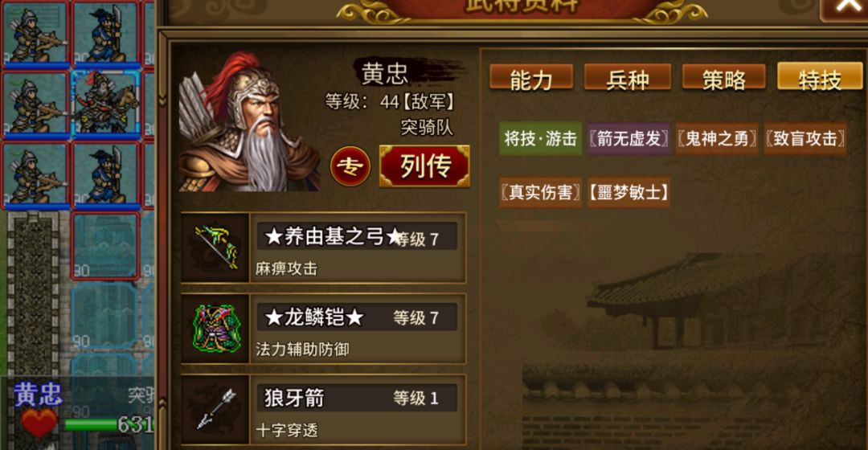Viewport: 868px width, 450px height.
Task: Click the green 将技·游击 skill tag
Action: tap(540, 138)
